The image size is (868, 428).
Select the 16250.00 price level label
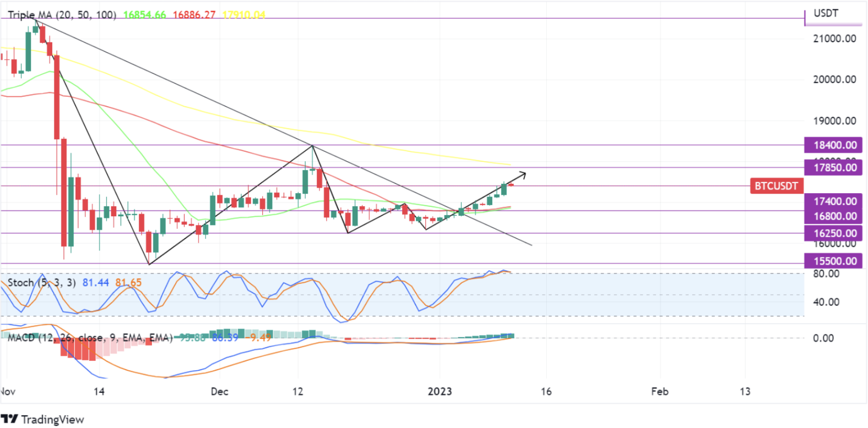point(833,233)
